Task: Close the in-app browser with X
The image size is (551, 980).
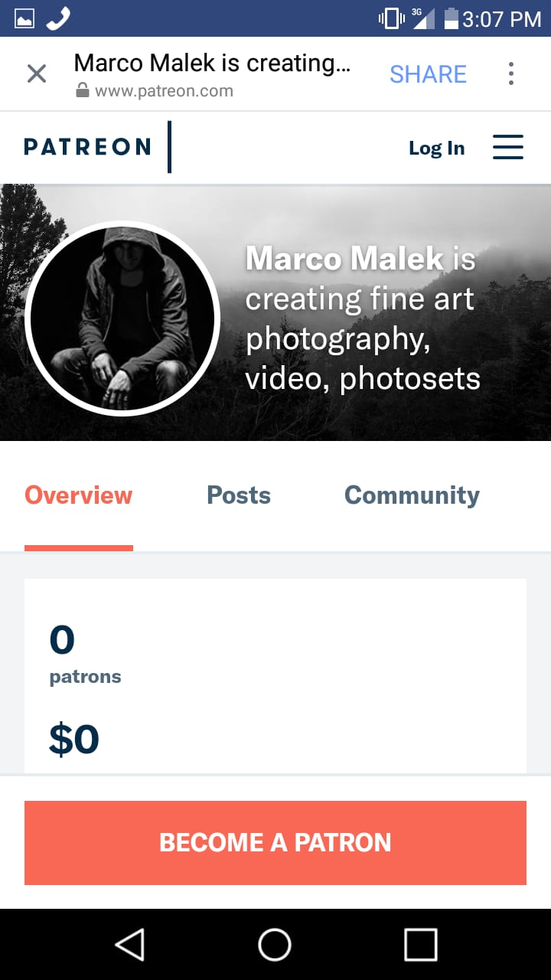Action: pos(37,73)
